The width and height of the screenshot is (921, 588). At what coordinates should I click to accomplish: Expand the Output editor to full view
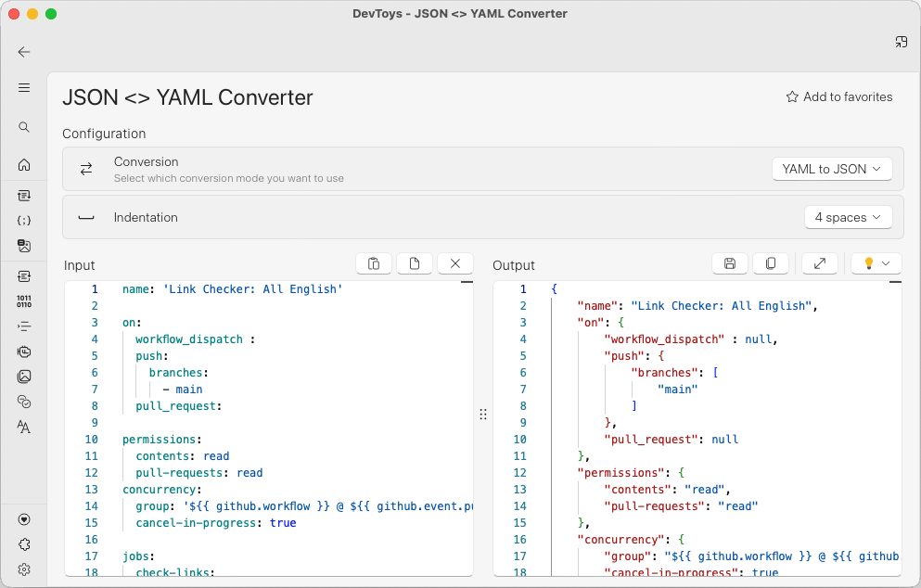pyautogui.click(x=820, y=264)
